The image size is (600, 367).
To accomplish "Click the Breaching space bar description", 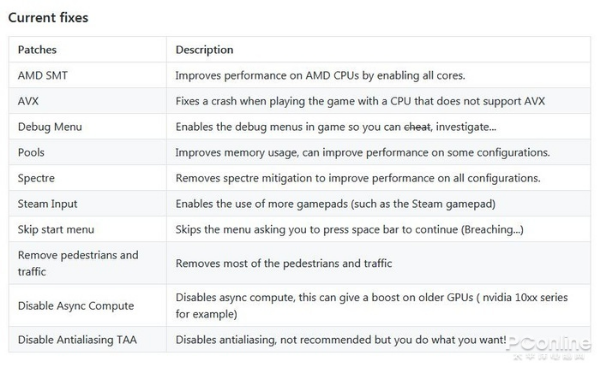I will pyautogui.click(x=349, y=229).
